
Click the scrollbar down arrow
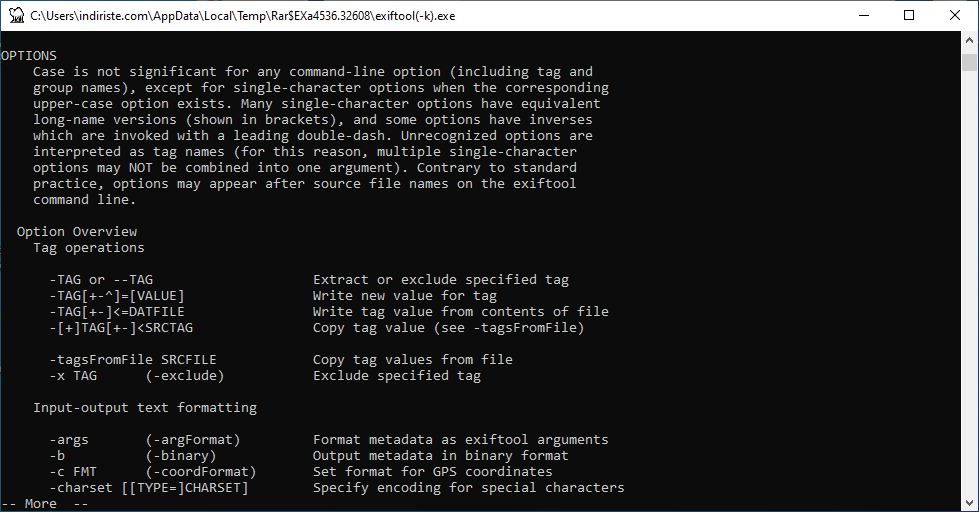pyautogui.click(x=969, y=503)
